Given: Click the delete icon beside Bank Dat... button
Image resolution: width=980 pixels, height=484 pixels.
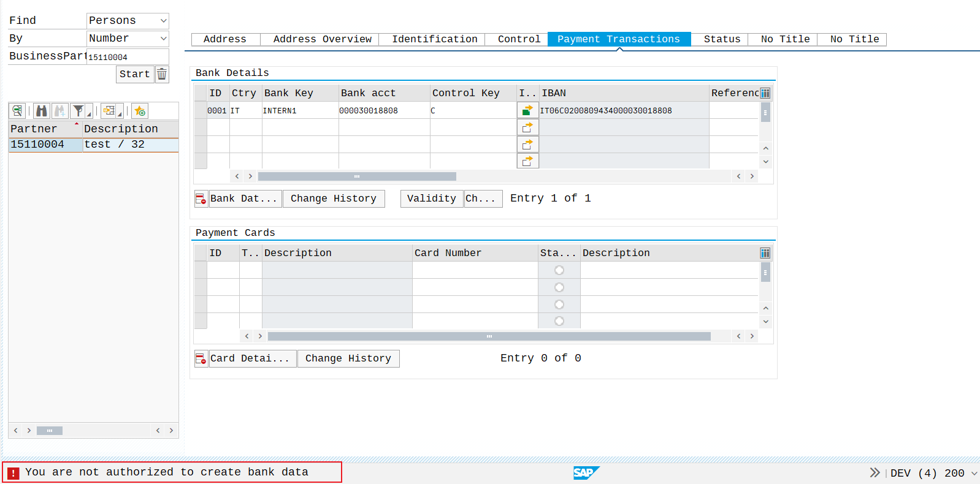Looking at the screenshot, I should point(201,199).
